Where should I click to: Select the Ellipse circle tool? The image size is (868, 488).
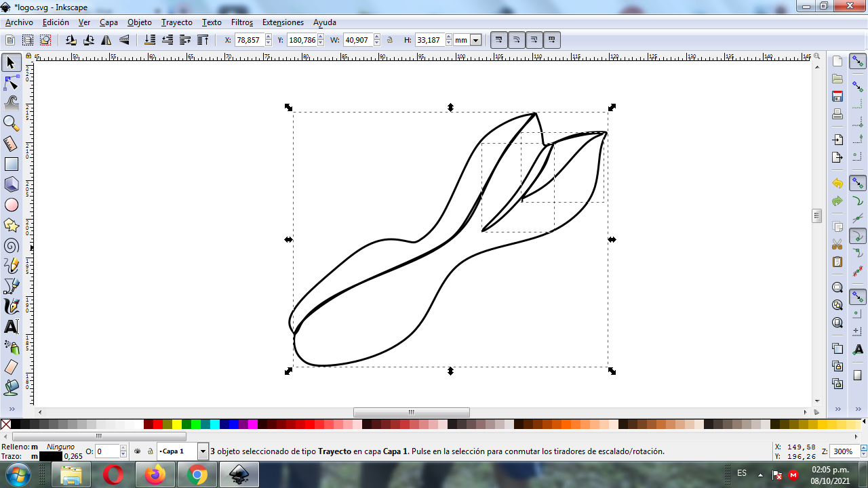11,205
